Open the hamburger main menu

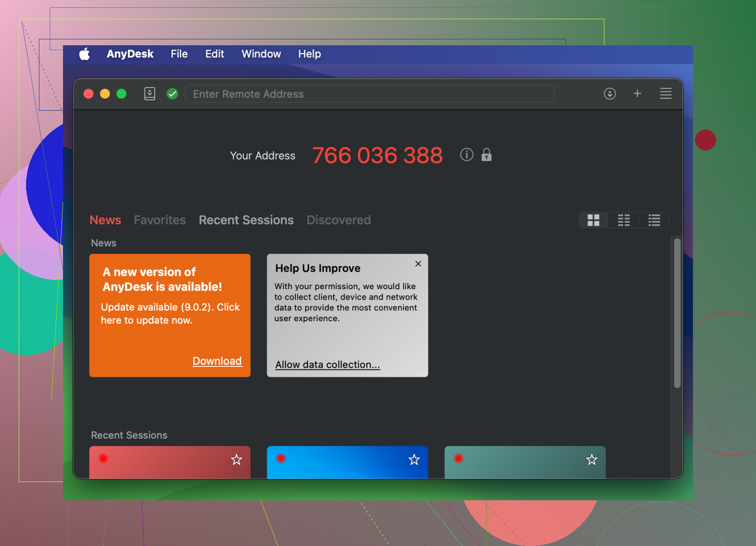(x=665, y=93)
